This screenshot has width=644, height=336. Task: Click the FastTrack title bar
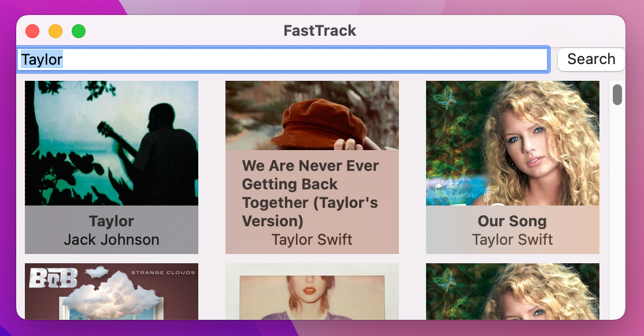(x=319, y=31)
